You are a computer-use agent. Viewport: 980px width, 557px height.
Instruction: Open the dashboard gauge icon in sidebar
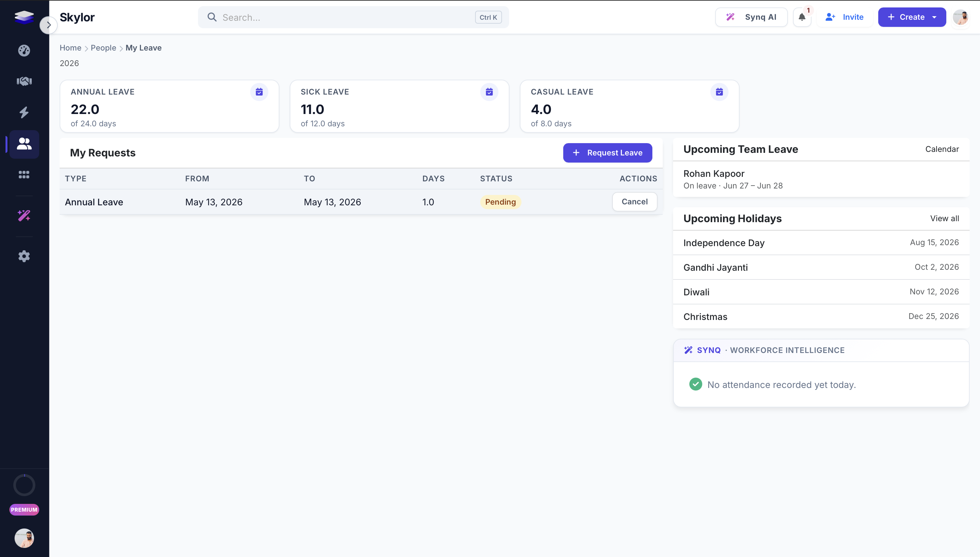pyautogui.click(x=24, y=51)
